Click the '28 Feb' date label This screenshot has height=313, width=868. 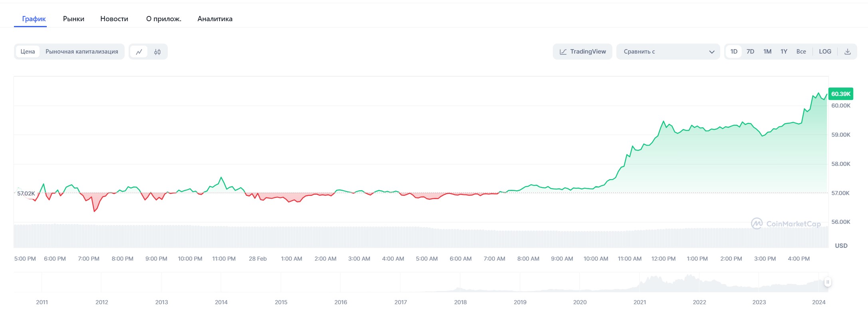coord(258,259)
